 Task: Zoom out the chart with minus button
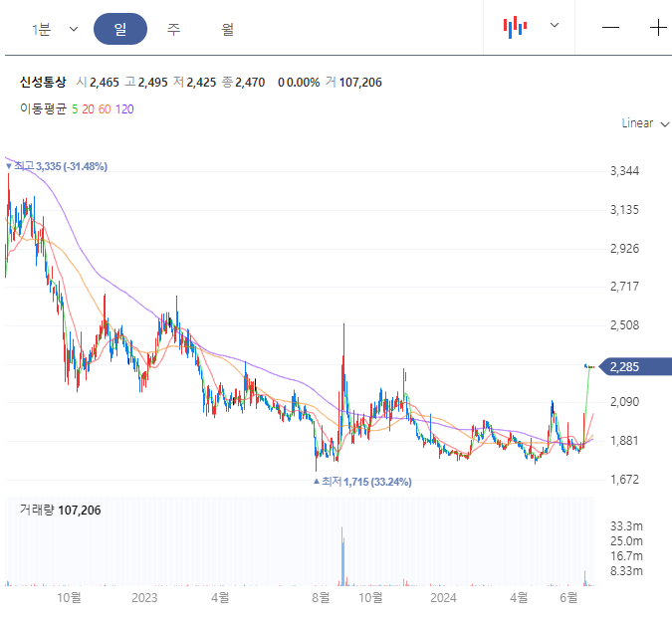(x=610, y=28)
